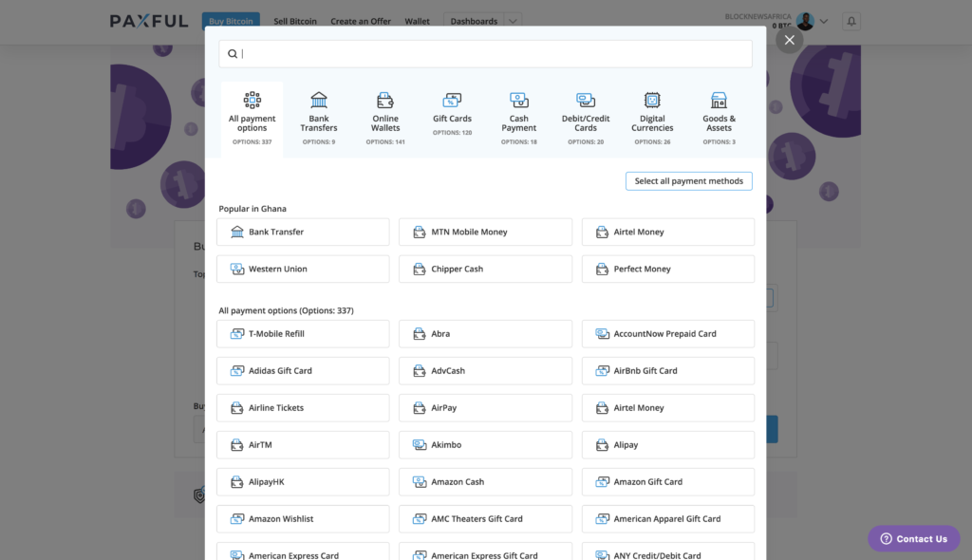The height and width of the screenshot is (560, 972).
Task: Select the Amazon Wishlist option
Action: 303,519
